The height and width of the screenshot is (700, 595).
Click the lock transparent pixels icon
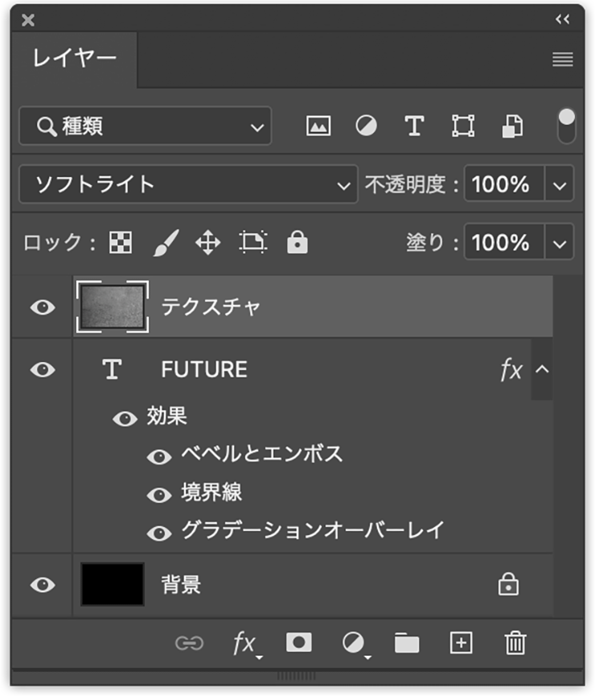pos(121,242)
